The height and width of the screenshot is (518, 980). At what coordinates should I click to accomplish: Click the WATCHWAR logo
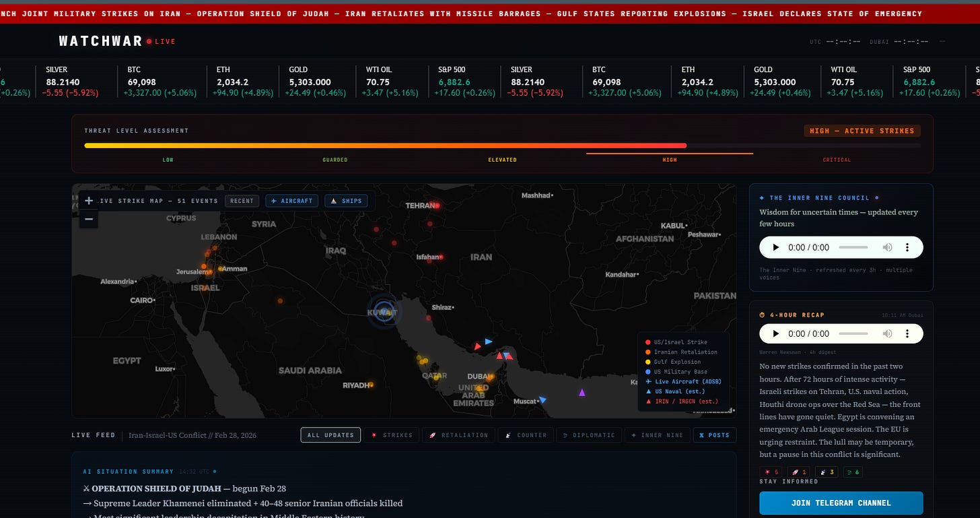pos(101,41)
